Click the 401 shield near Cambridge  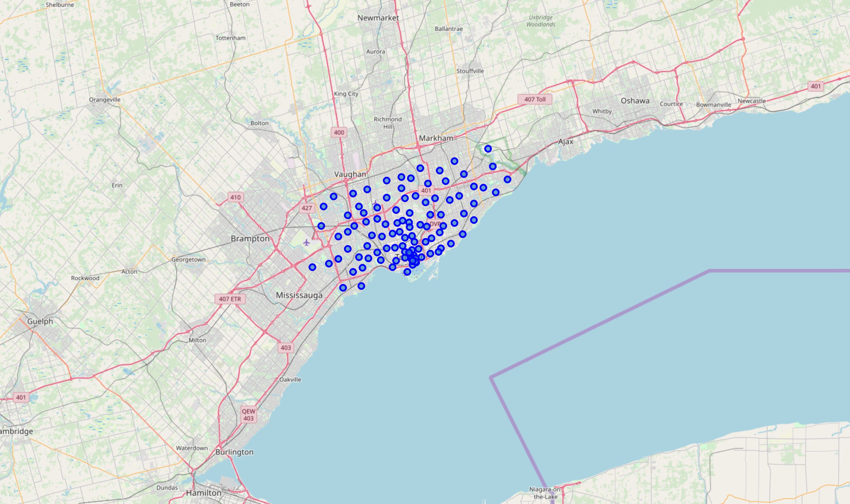click(21, 397)
